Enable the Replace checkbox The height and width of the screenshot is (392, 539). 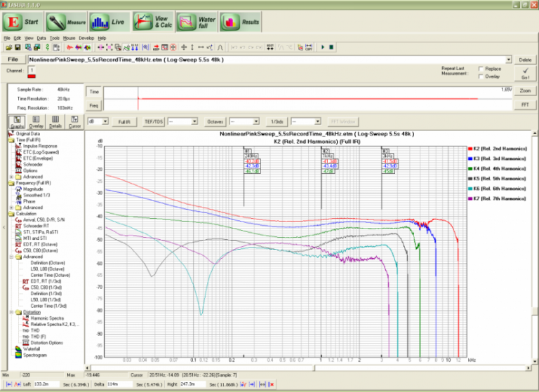[480, 69]
